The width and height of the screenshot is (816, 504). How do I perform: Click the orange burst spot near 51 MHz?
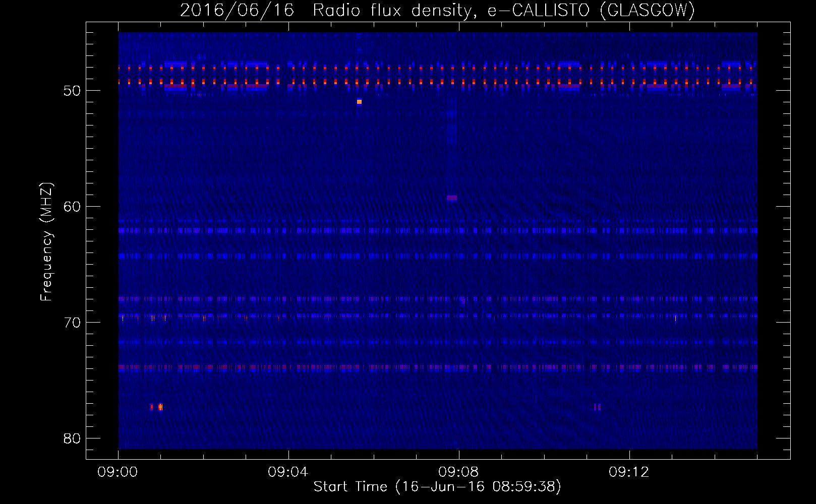coord(359,102)
